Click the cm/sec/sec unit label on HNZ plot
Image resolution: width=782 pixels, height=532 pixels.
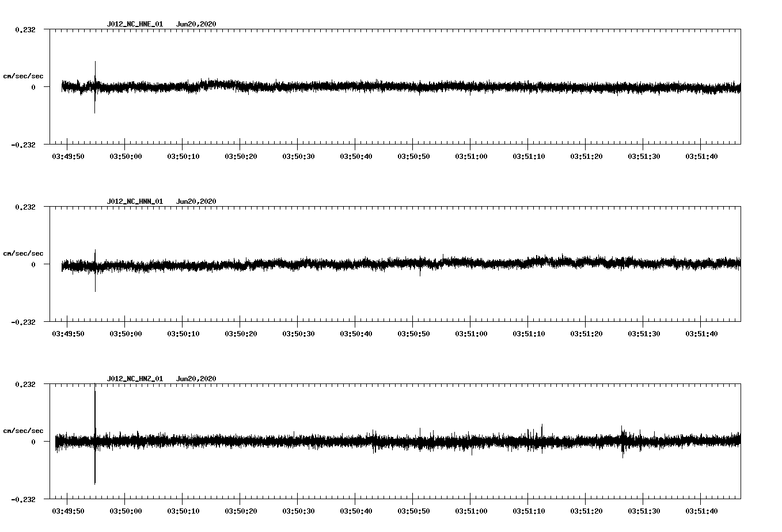(x=23, y=431)
